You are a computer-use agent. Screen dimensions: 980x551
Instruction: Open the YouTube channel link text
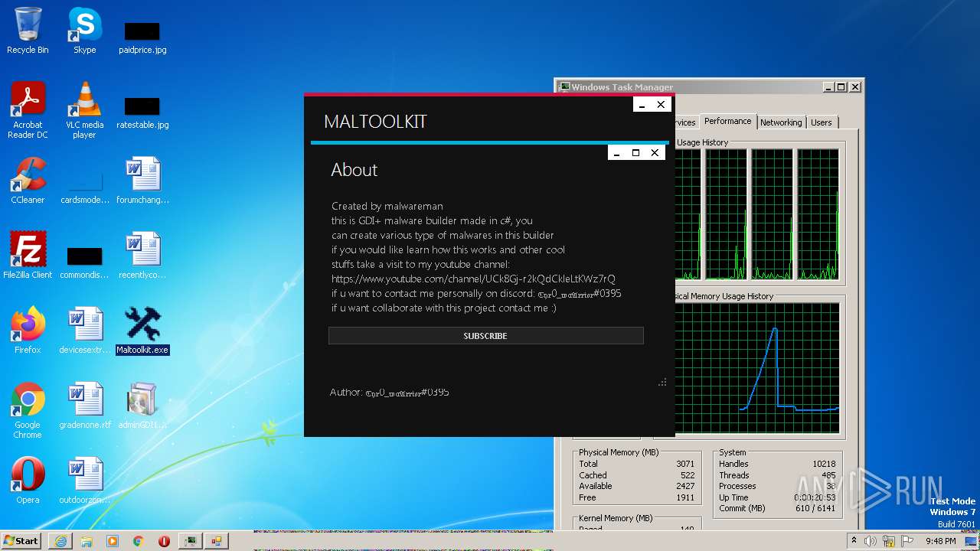pyautogui.click(x=473, y=279)
